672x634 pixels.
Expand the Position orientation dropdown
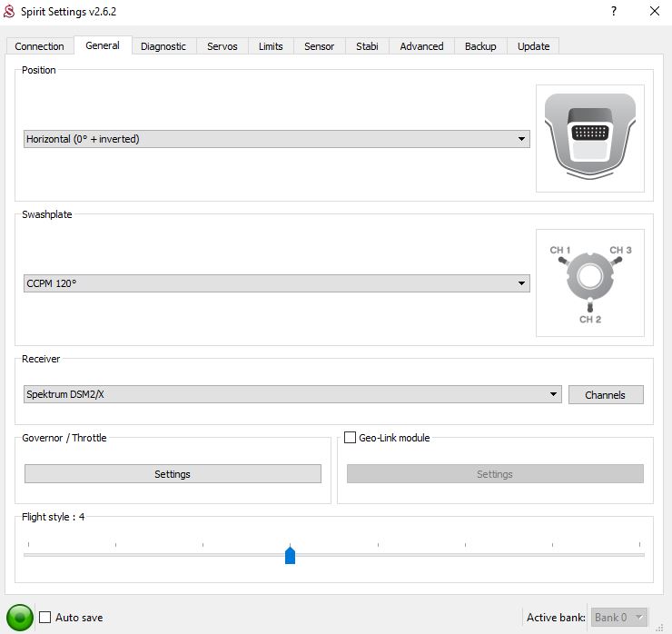(x=276, y=139)
